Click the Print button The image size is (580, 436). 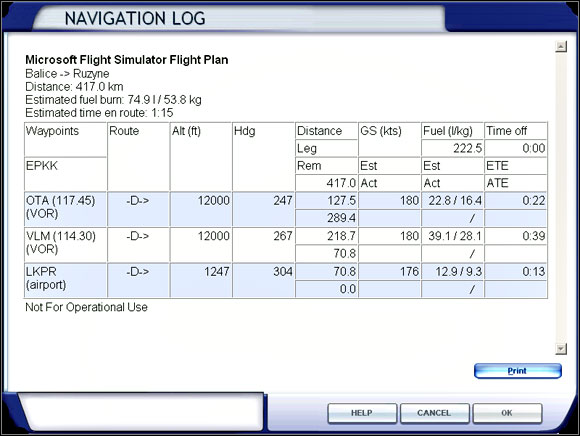517,371
